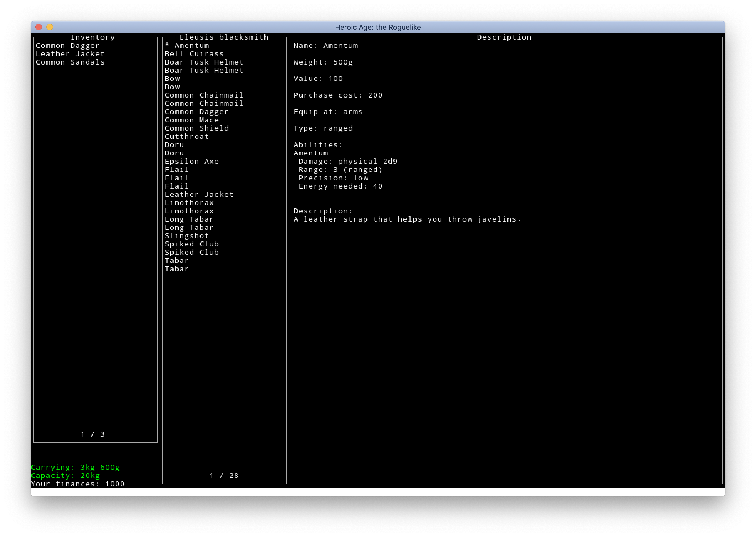Select Common Dagger in the blacksmith list
The image size is (756, 537).
click(197, 112)
